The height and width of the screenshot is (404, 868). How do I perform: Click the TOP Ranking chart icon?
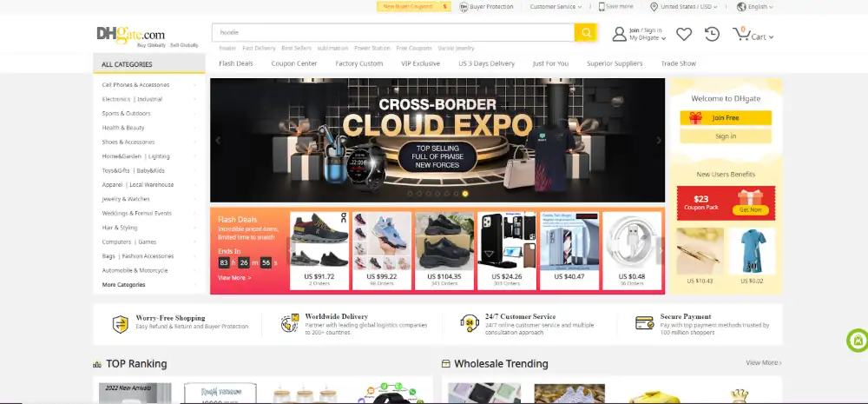[97, 364]
